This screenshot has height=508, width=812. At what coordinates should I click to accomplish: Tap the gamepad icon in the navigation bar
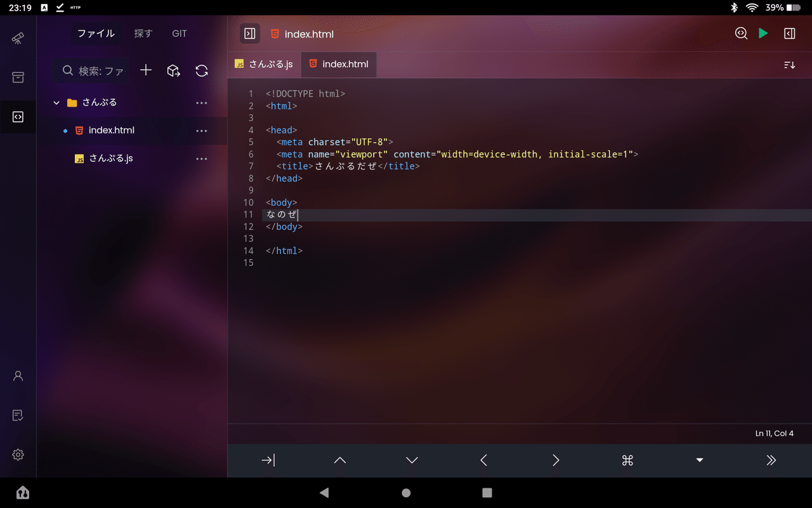[x=23, y=493]
